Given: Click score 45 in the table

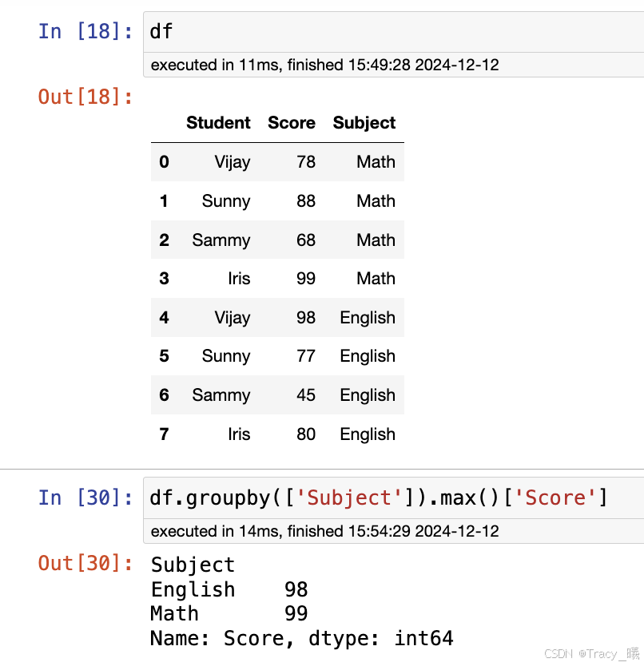Looking at the screenshot, I should pyautogui.click(x=306, y=395).
